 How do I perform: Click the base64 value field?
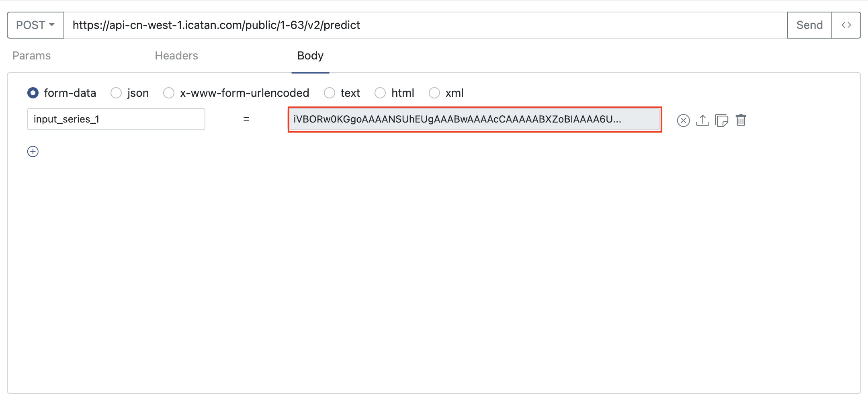pyautogui.click(x=475, y=119)
